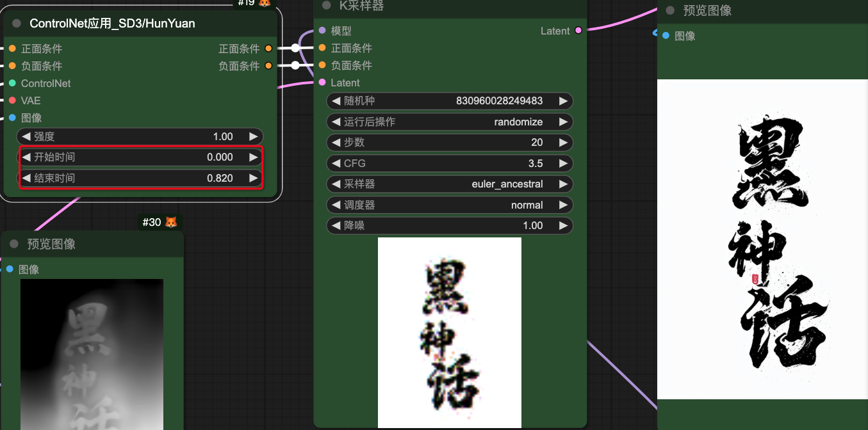Click the K采样器 sampling preview thumbnail
This screenshot has width=868, height=430.
[450, 332]
